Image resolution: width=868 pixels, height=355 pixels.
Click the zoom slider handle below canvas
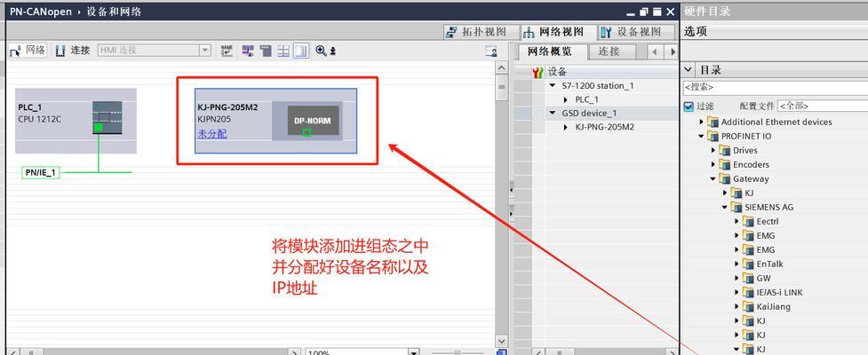[x=458, y=352]
